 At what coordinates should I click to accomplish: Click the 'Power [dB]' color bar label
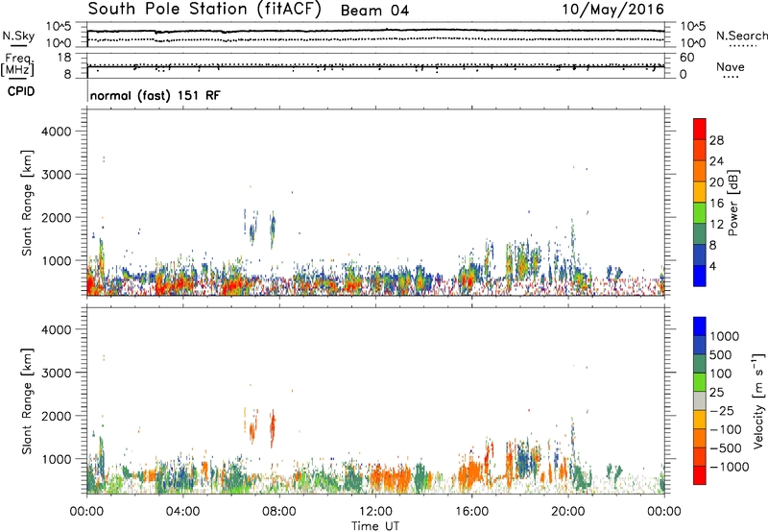pyautogui.click(x=732, y=203)
